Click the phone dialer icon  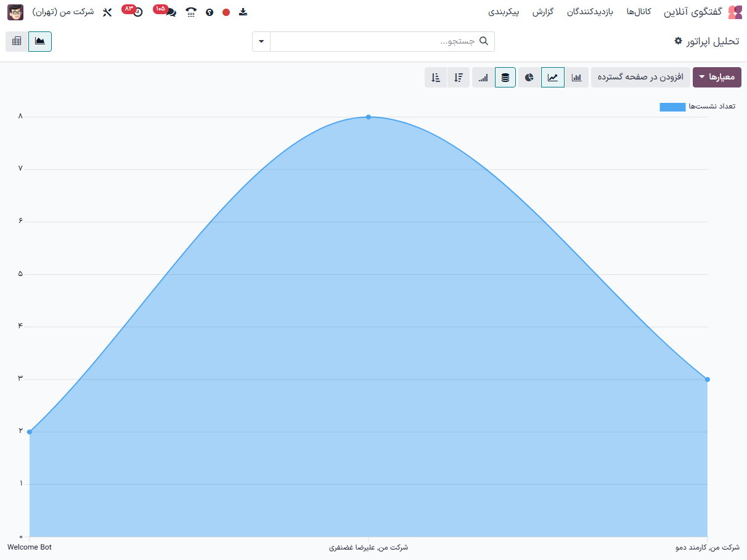click(191, 12)
